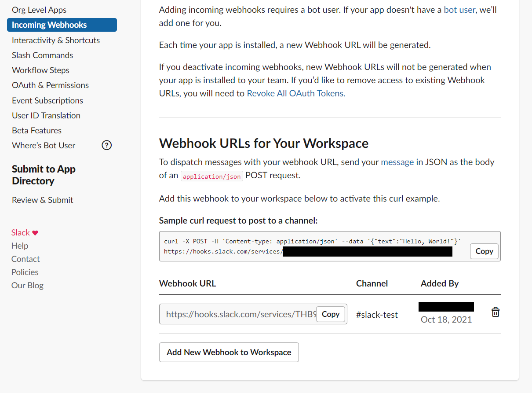Copy the sample curl request
The image size is (532, 393).
click(x=484, y=251)
